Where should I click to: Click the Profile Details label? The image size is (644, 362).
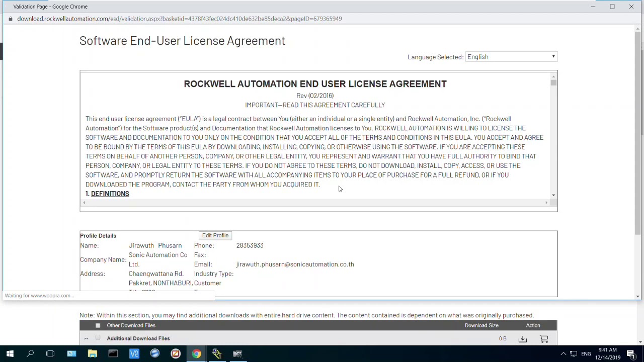click(98, 235)
